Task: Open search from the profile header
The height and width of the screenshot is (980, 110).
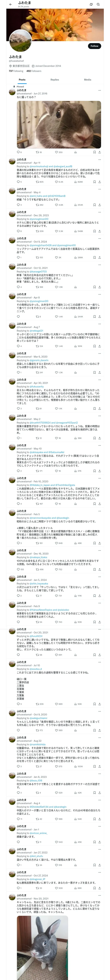Action: (98, 5)
